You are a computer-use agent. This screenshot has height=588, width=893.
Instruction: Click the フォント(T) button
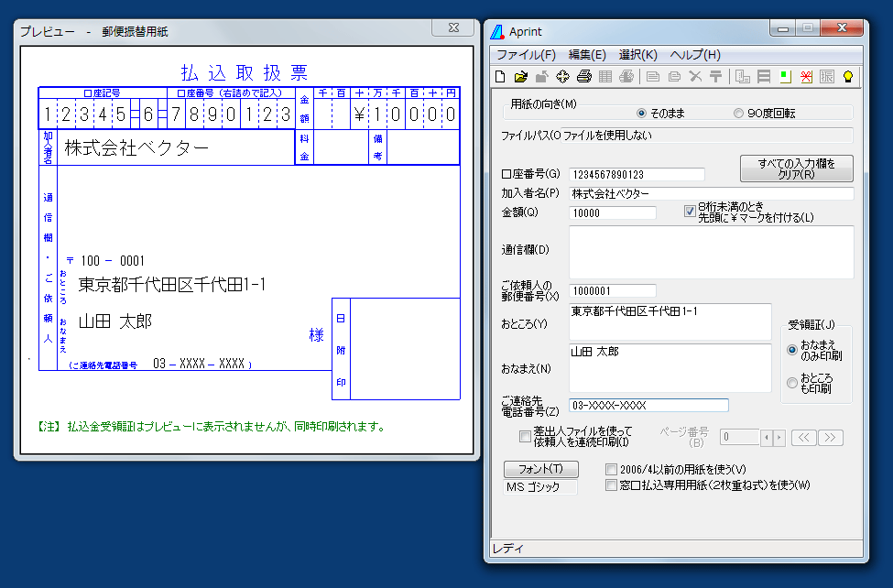(541, 469)
